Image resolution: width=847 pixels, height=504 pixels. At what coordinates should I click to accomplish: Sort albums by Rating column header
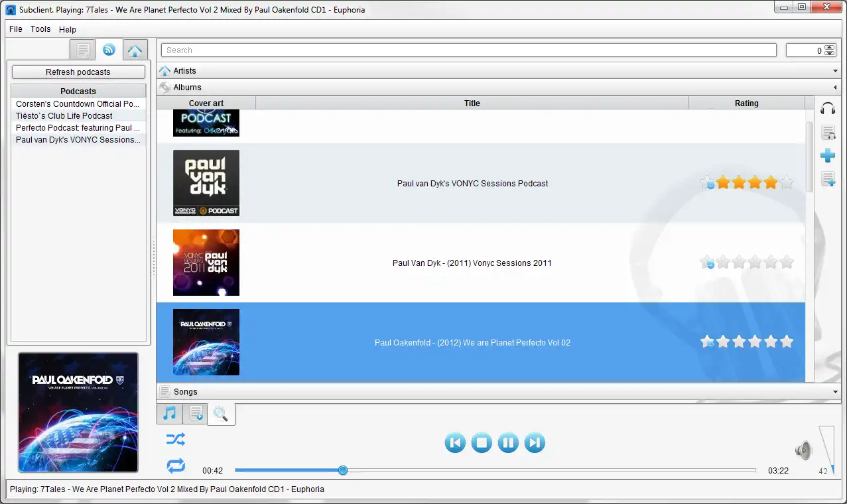746,103
